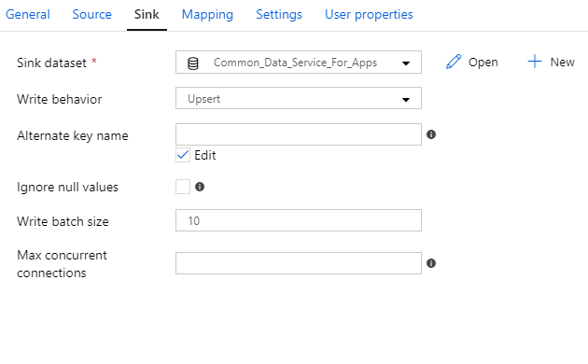
Task: Click the Write batch size field
Action: 299,220
